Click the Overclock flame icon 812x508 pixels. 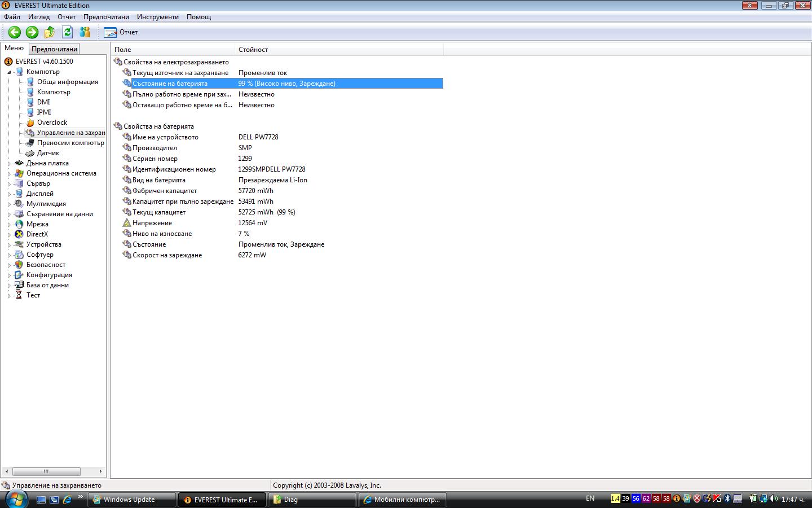pos(30,122)
